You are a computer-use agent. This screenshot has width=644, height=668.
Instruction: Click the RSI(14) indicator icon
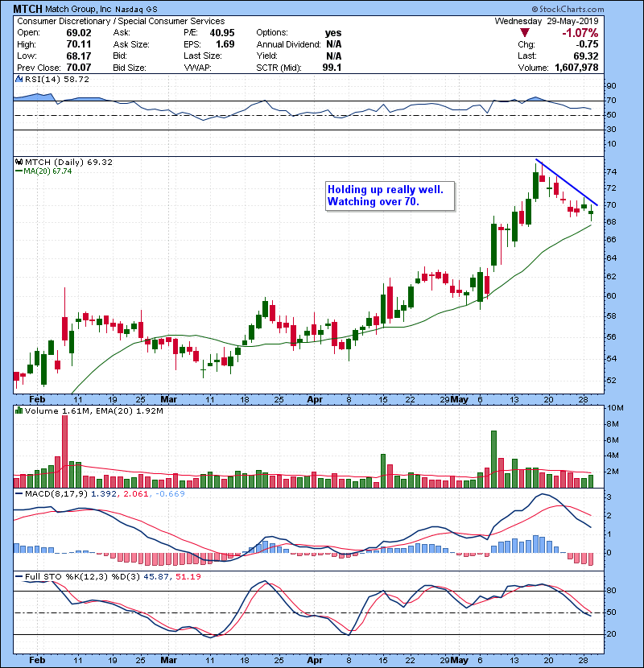(19, 79)
